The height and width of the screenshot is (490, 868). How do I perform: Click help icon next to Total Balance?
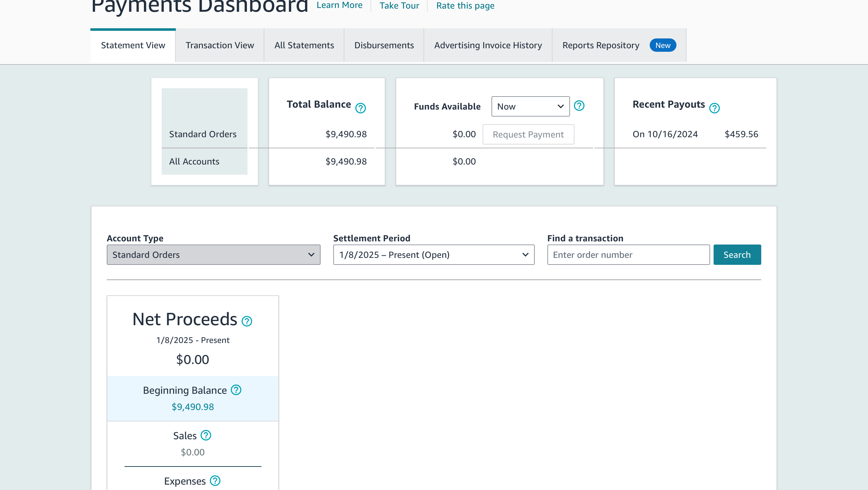(x=361, y=108)
